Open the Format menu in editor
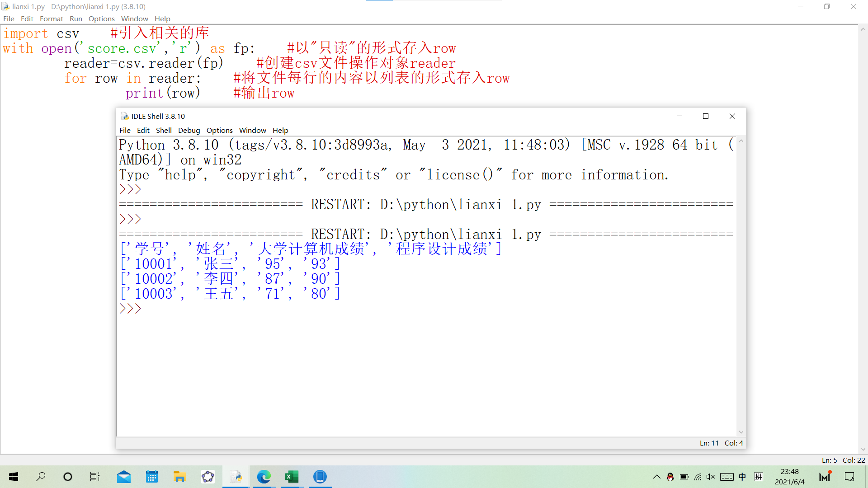This screenshot has height=488, width=868. 51,19
